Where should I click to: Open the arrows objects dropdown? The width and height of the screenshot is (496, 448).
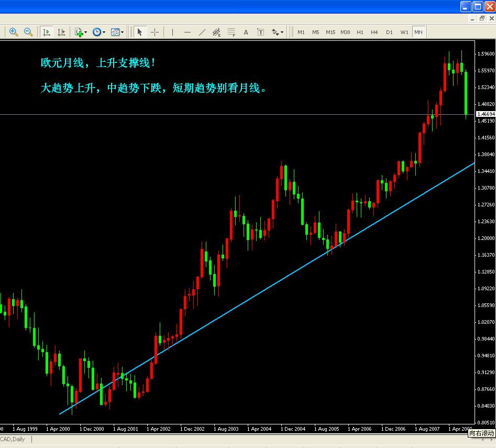[278, 32]
